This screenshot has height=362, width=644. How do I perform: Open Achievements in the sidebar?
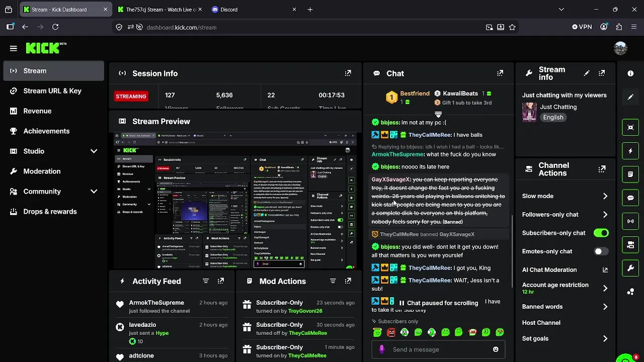click(x=54, y=131)
